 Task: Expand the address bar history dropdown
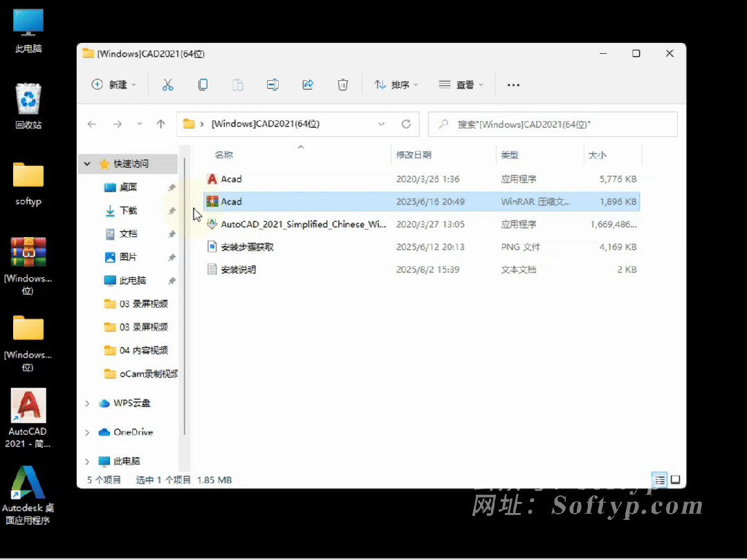click(x=381, y=124)
